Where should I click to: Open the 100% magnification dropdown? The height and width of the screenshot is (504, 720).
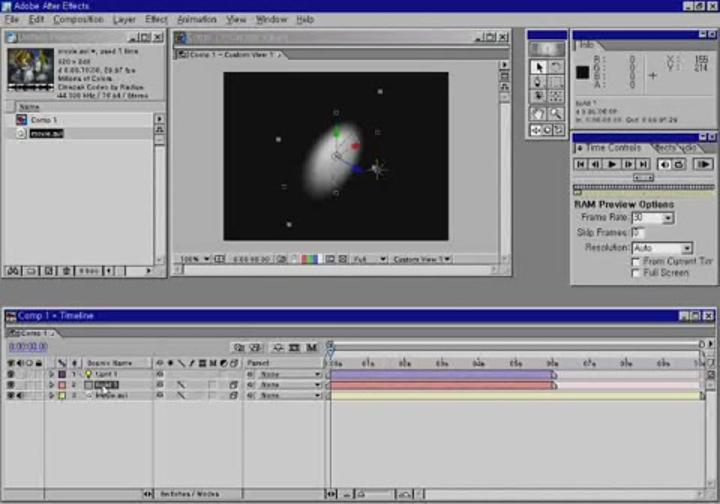point(195,259)
